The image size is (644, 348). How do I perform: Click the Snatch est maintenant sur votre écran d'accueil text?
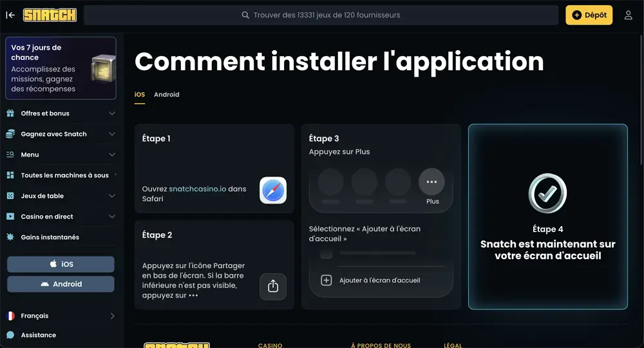click(x=547, y=250)
